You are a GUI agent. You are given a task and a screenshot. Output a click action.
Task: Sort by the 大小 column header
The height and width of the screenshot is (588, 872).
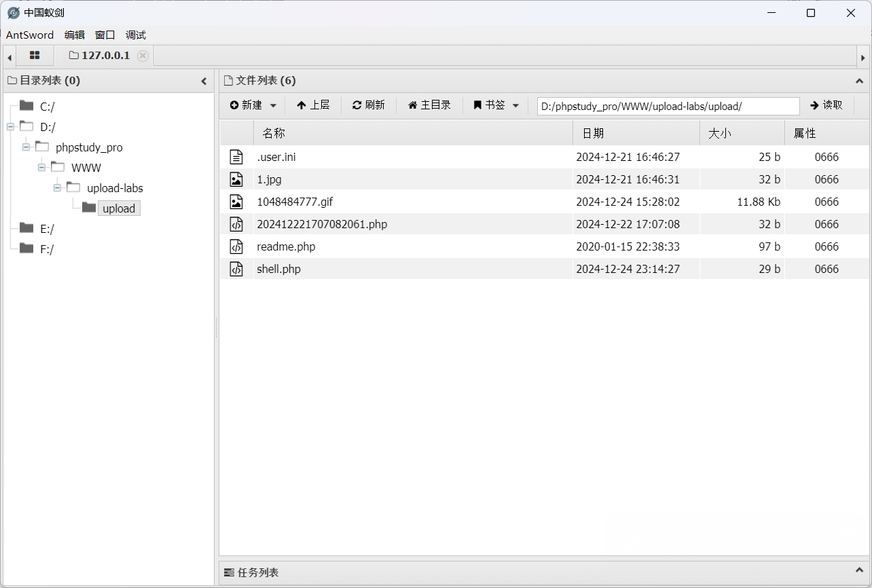coord(742,133)
